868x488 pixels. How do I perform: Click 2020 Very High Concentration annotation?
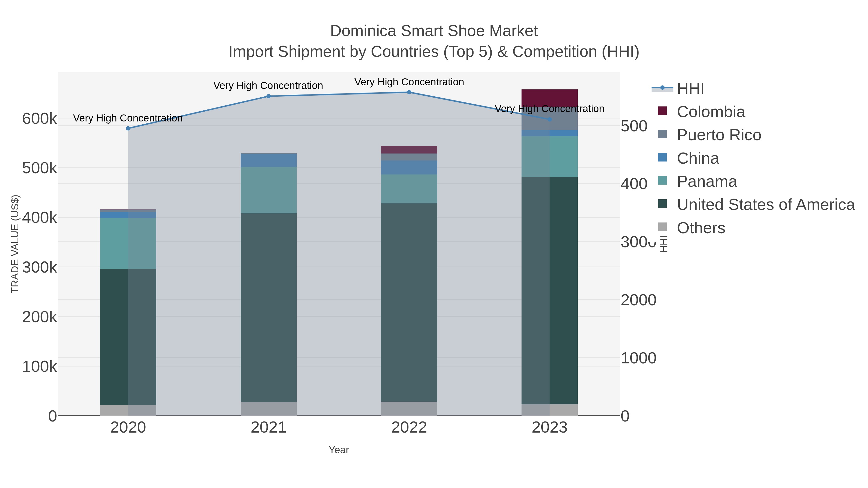click(128, 118)
